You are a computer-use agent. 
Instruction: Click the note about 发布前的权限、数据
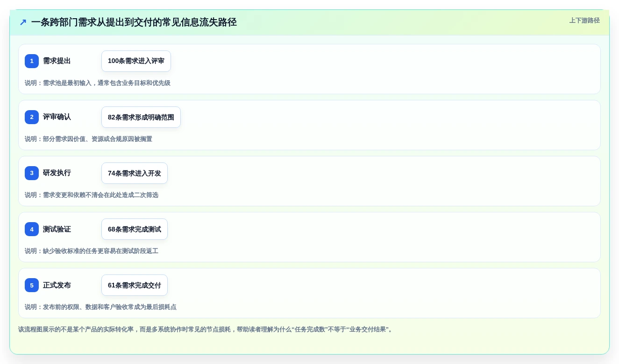(100, 307)
